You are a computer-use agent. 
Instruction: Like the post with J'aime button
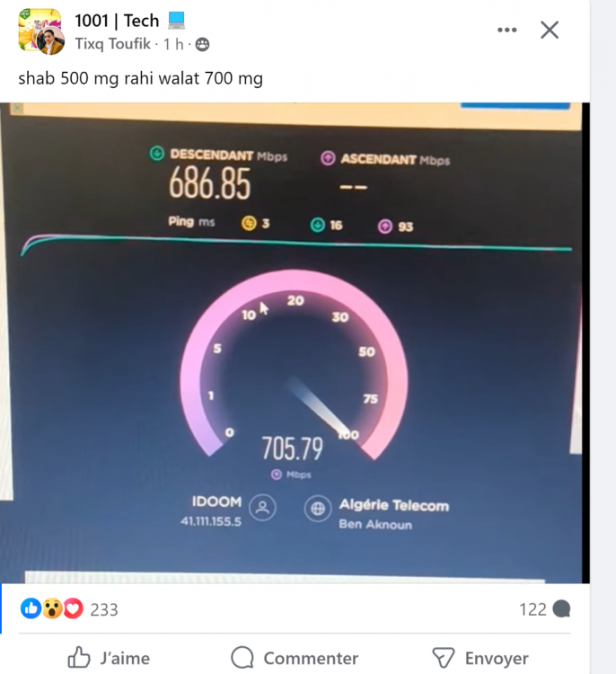point(109,658)
